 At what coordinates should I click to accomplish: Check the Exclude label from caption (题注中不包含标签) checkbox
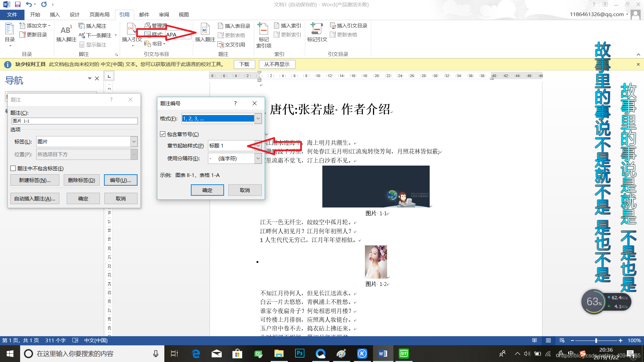[x=13, y=168]
